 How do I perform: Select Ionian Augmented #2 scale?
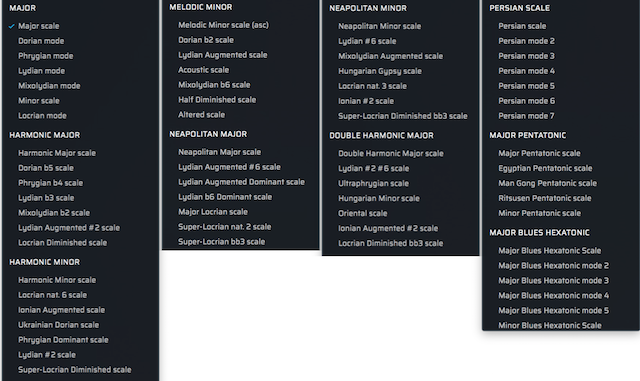point(388,228)
